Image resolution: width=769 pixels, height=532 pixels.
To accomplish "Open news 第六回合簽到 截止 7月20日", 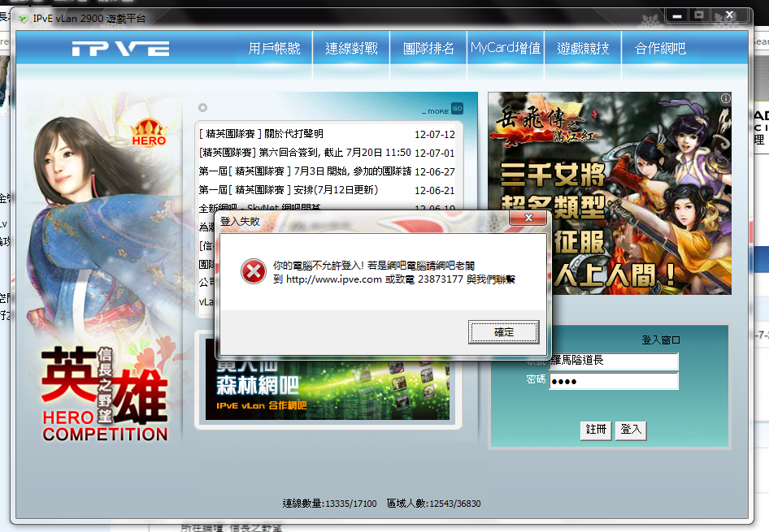I will 305,153.
